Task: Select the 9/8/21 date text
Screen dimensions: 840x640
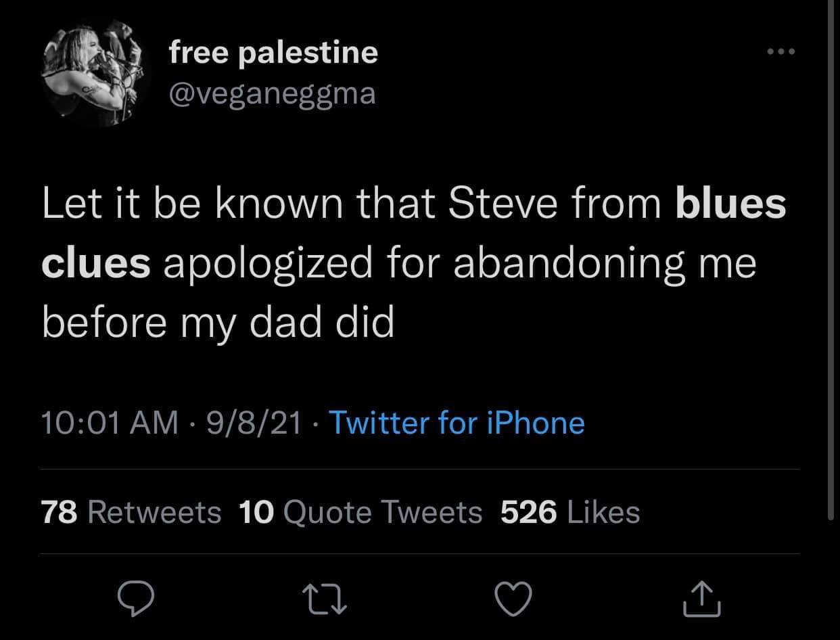Action: pyautogui.click(x=255, y=423)
